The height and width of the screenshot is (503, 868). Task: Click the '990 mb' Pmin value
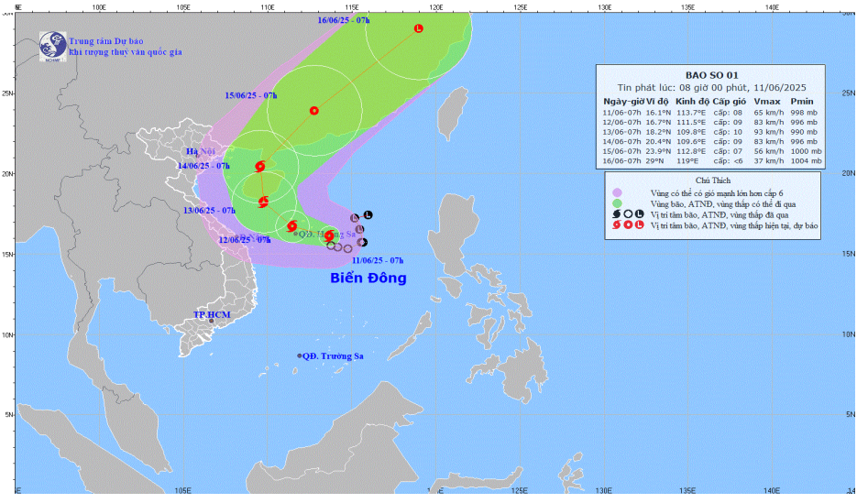tap(804, 132)
